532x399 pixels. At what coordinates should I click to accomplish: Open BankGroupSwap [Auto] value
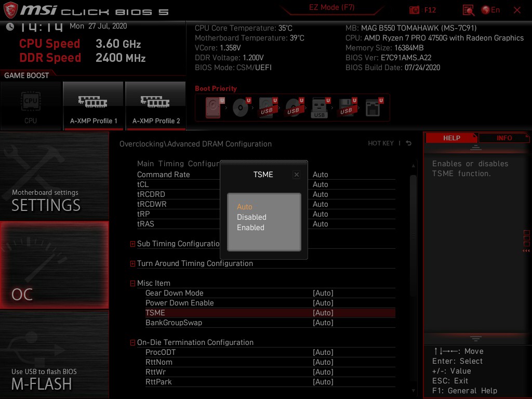(x=323, y=323)
